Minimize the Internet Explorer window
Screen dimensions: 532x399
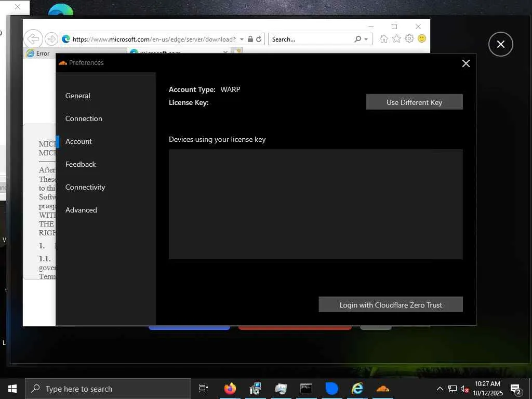[x=371, y=26]
